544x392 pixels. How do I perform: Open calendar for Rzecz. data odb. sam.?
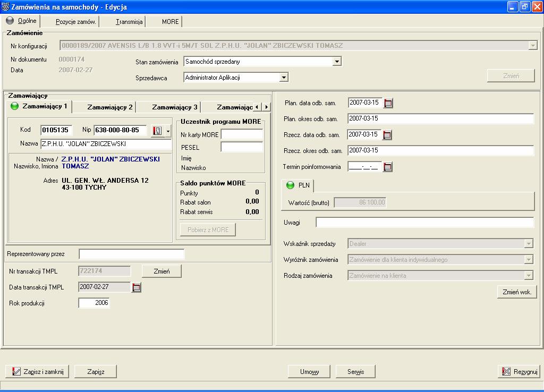[x=387, y=135]
